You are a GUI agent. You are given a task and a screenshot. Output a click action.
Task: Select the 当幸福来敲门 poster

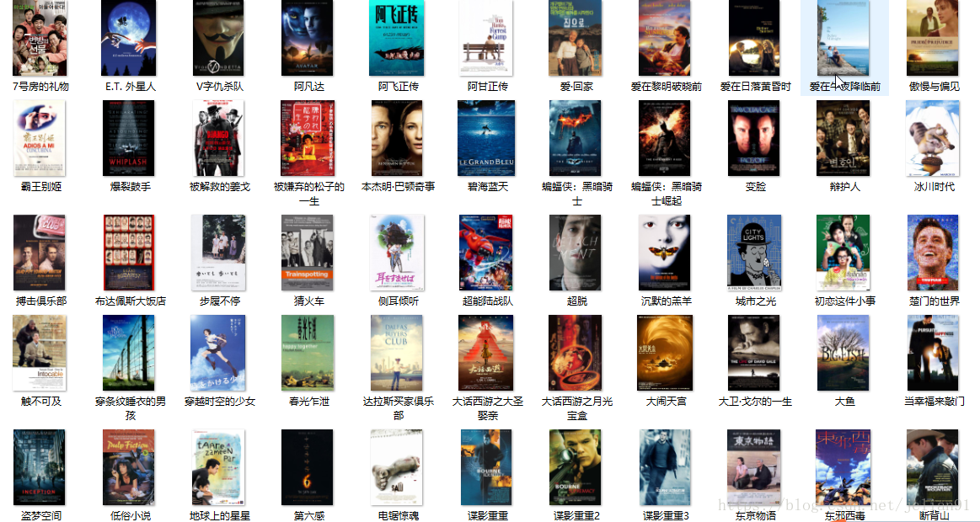pos(933,353)
